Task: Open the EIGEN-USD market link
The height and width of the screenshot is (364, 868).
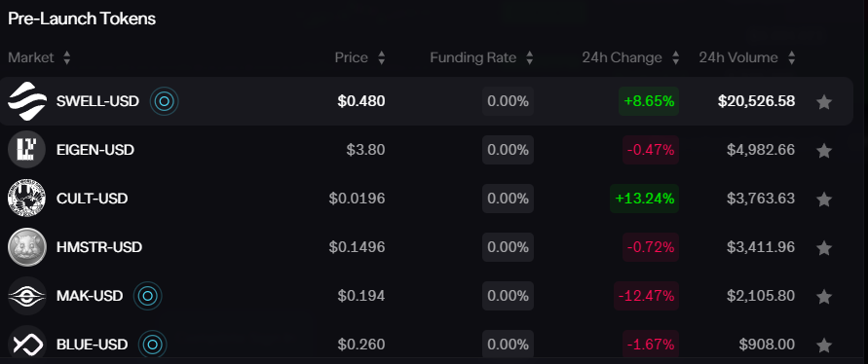Action: (x=95, y=150)
